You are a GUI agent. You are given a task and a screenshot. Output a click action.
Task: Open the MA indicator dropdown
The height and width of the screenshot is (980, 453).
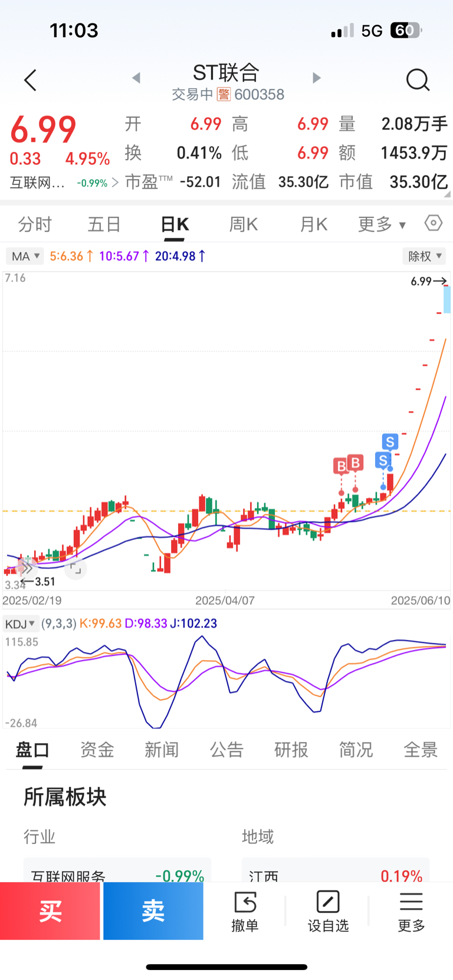24,256
